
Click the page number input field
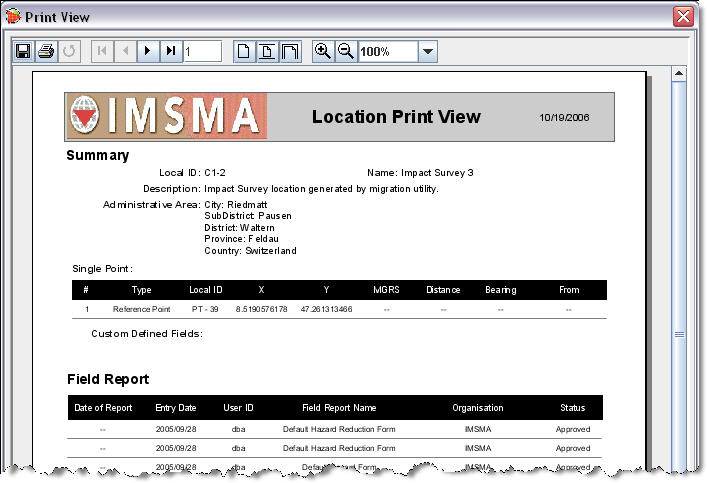[x=202, y=51]
